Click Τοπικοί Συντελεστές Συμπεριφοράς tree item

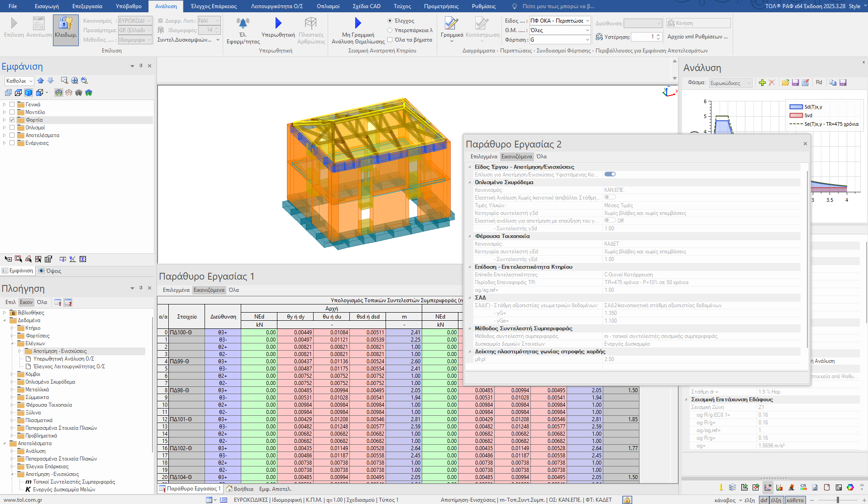(74, 482)
